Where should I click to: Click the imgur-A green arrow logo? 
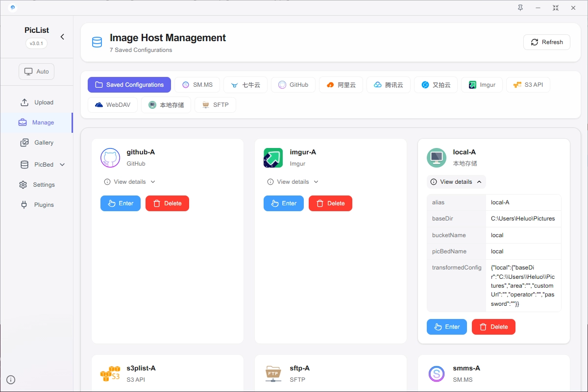tap(273, 158)
